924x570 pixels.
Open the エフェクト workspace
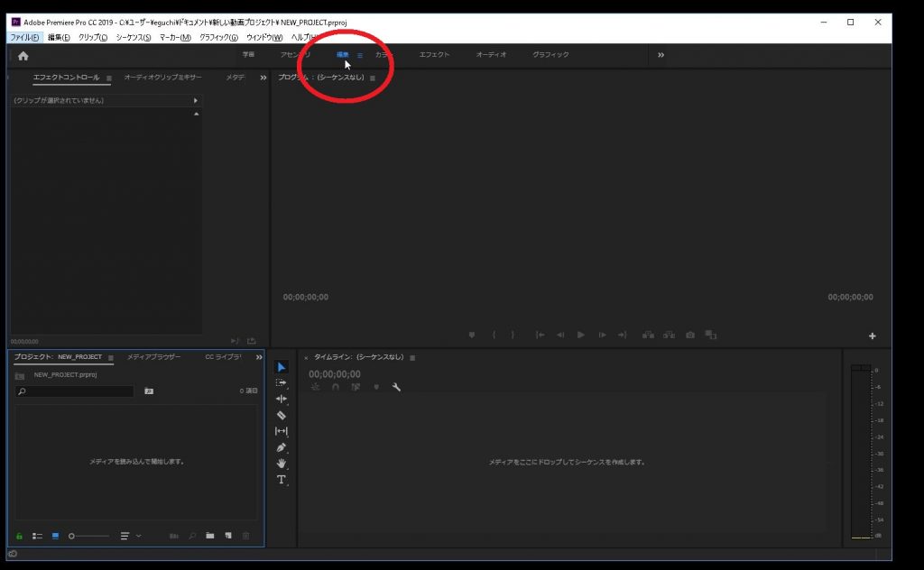tap(434, 55)
